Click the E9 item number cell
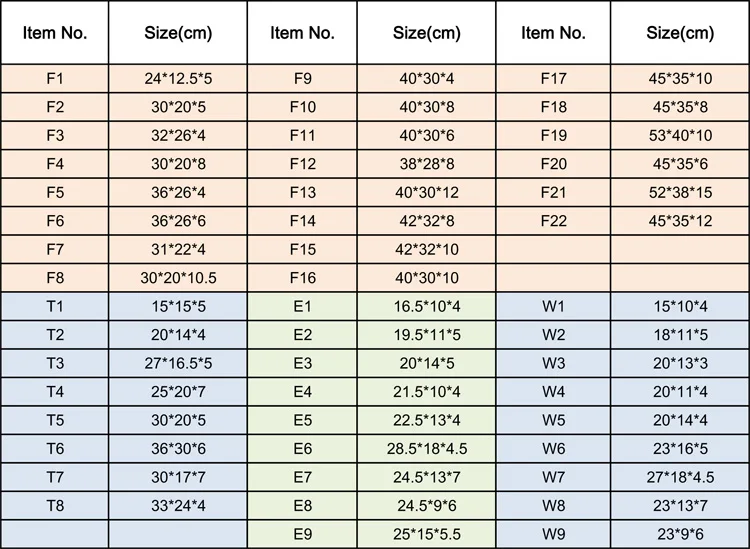The width and height of the screenshot is (750, 549). click(x=303, y=534)
